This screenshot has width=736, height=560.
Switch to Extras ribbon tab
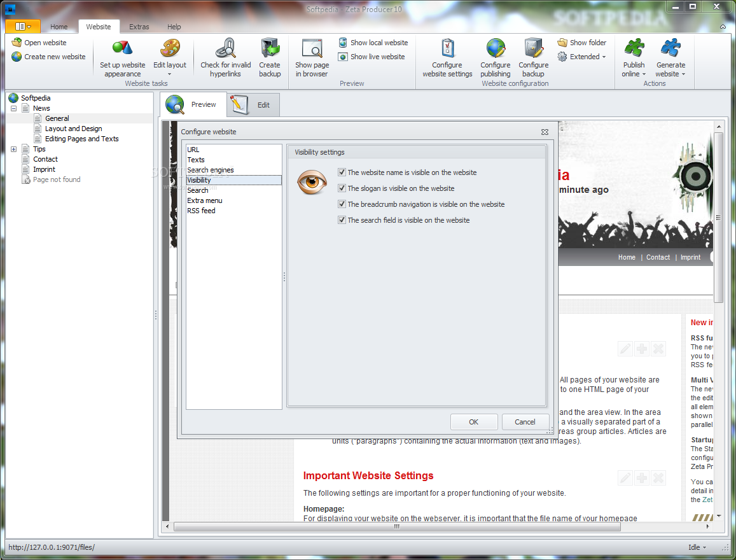[139, 27]
